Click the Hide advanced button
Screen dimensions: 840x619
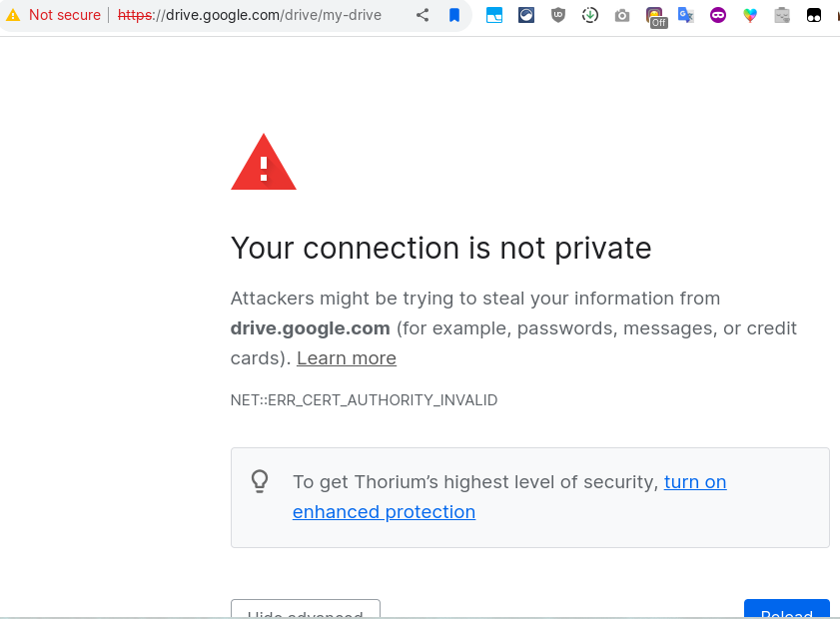point(306,609)
